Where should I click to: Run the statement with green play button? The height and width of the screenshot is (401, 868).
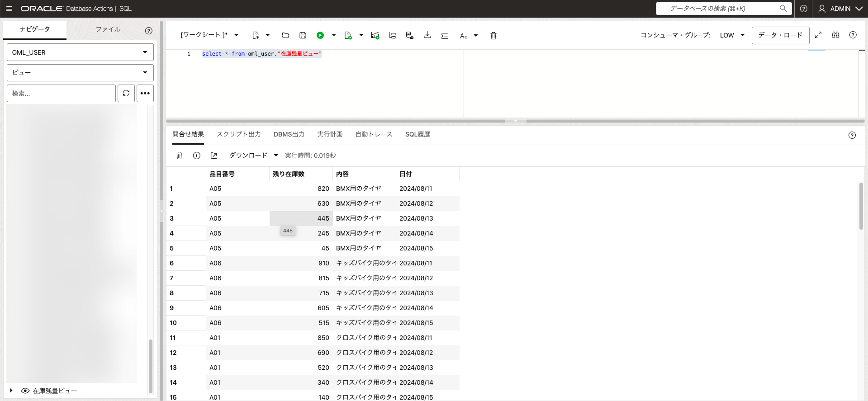pyautogui.click(x=320, y=35)
